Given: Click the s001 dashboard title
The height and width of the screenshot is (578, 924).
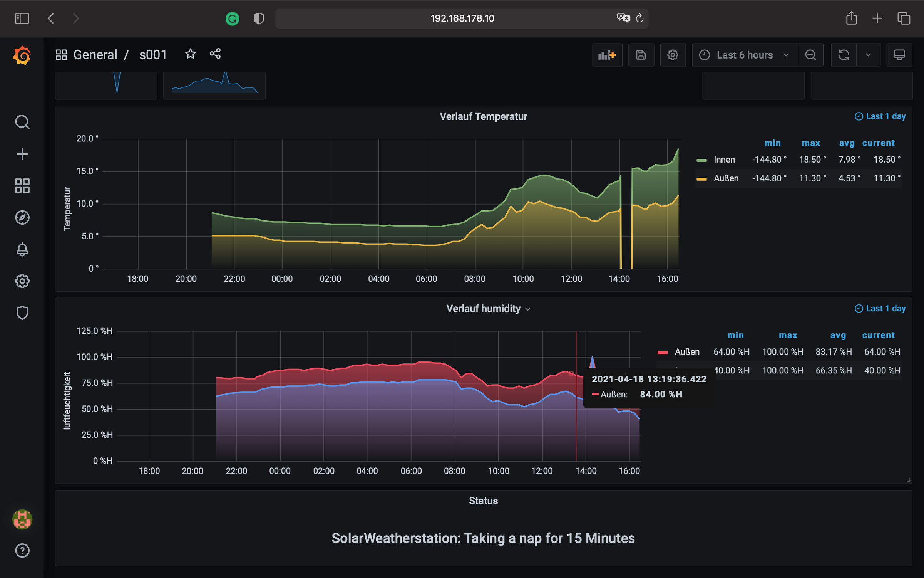Looking at the screenshot, I should (153, 55).
